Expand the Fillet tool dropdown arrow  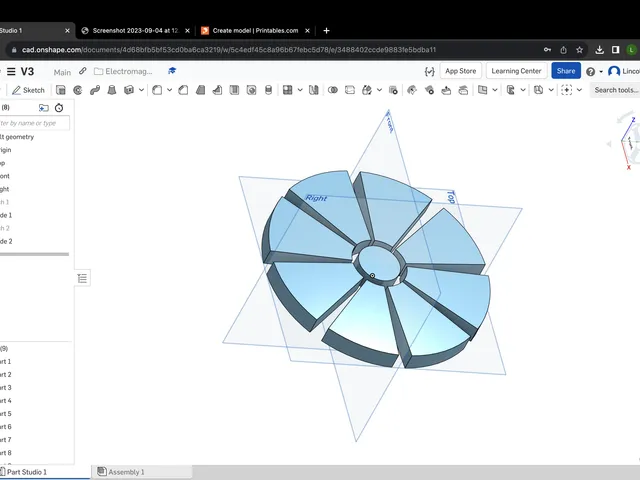tap(169, 90)
